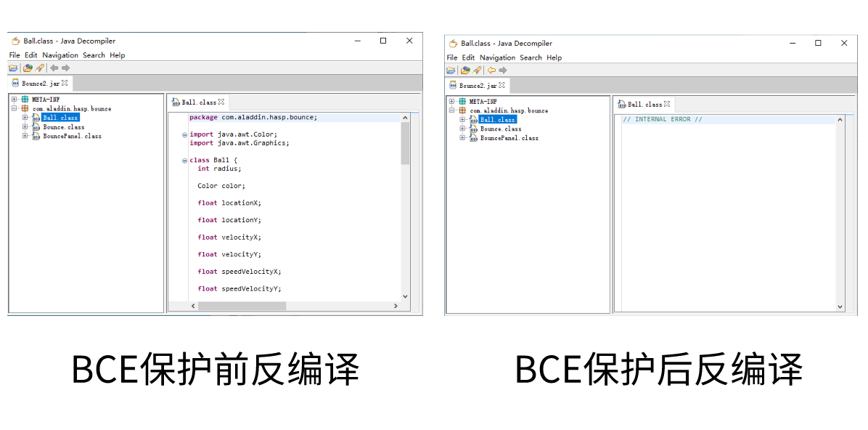
Task: Open Navigation menu in the left window
Action: coord(60,55)
